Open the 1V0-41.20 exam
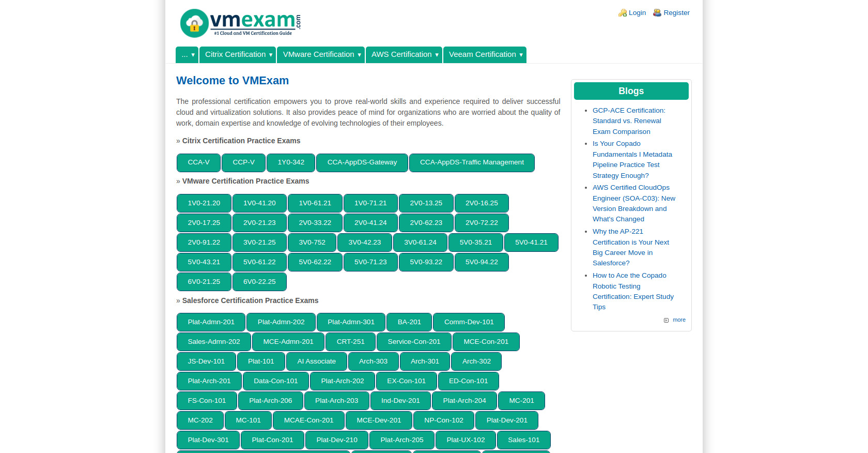 pyautogui.click(x=259, y=203)
